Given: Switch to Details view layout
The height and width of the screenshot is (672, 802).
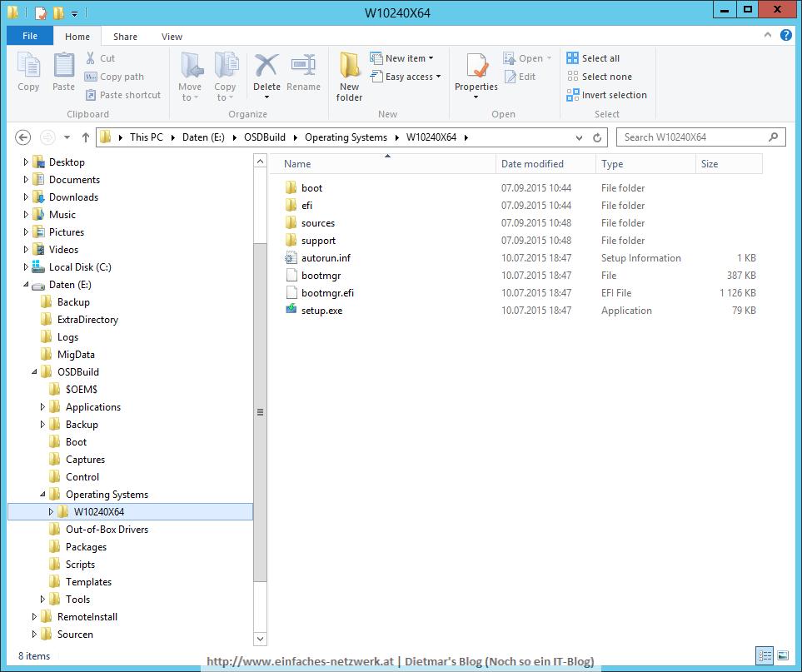Looking at the screenshot, I should pyautogui.click(x=765, y=655).
